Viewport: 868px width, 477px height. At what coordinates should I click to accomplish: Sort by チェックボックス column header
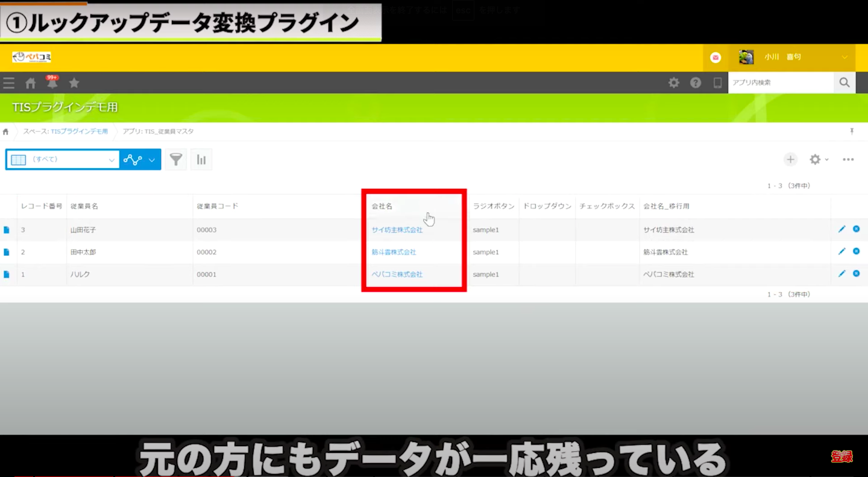pos(607,206)
